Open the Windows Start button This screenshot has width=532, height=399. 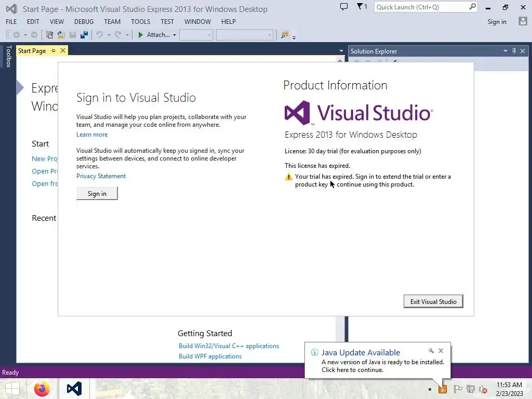tap(12, 389)
